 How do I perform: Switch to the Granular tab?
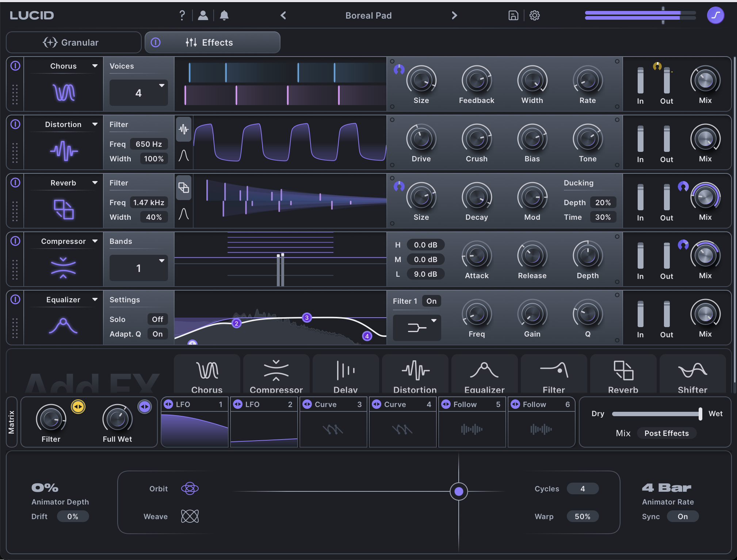coord(74,42)
